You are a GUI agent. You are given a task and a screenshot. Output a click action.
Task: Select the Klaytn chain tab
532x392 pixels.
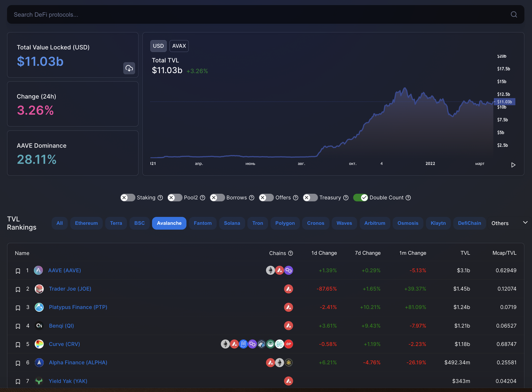point(438,223)
